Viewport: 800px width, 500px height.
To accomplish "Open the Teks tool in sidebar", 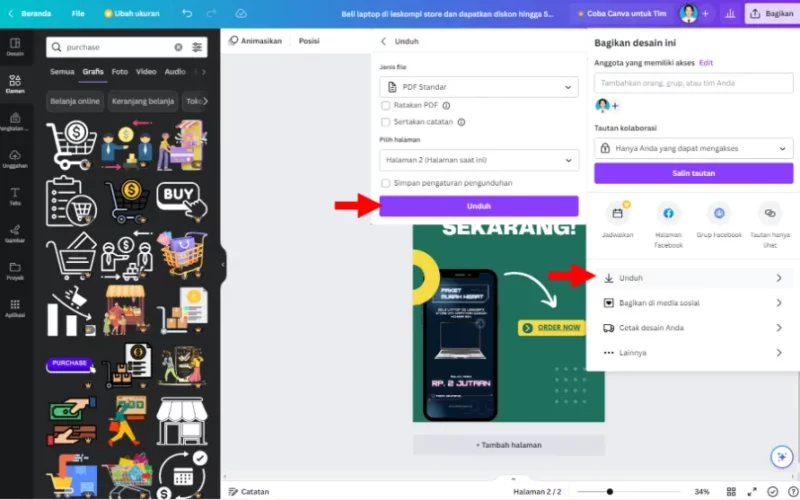I will pos(15,196).
